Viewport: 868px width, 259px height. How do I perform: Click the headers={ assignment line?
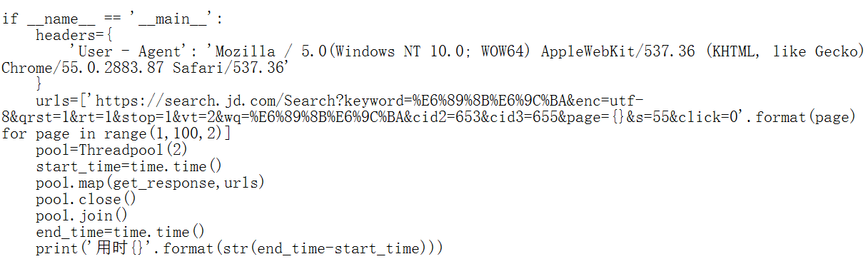pyautogui.click(x=74, y=35)
